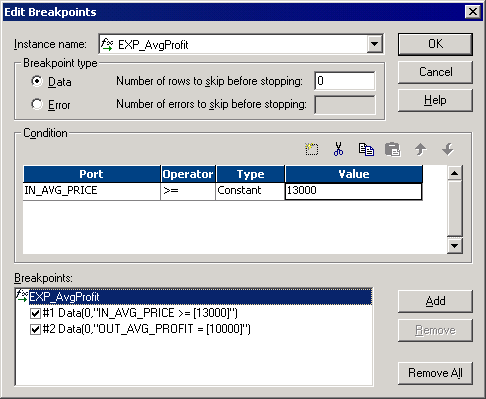Close the Edit Breakpoints dialog
486x399 pixels.
point(473,12)
